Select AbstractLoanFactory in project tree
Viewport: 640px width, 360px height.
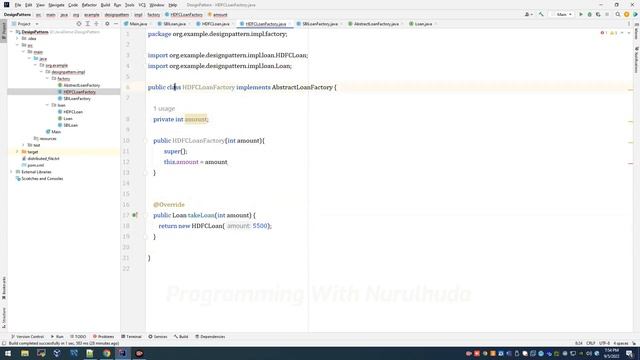click(82, 85)
